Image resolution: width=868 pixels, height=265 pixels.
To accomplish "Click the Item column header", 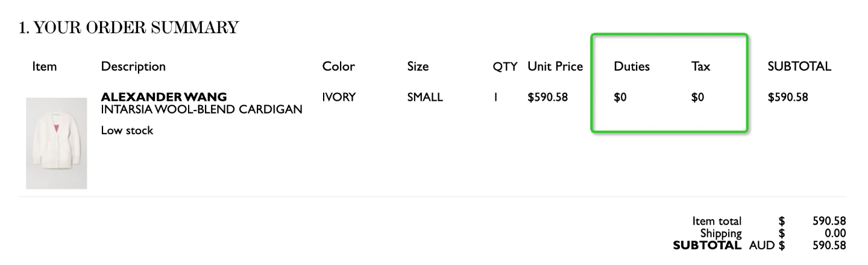I will [44, 66].
